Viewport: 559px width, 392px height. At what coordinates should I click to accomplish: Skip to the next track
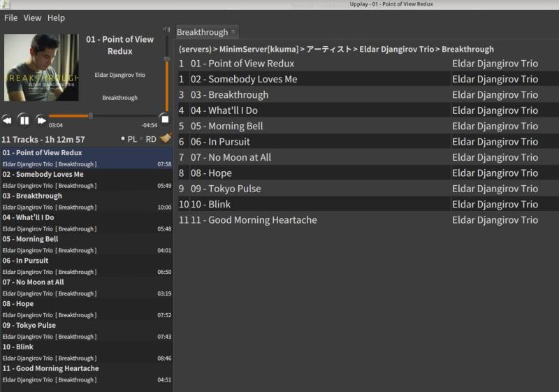[41, 120]
